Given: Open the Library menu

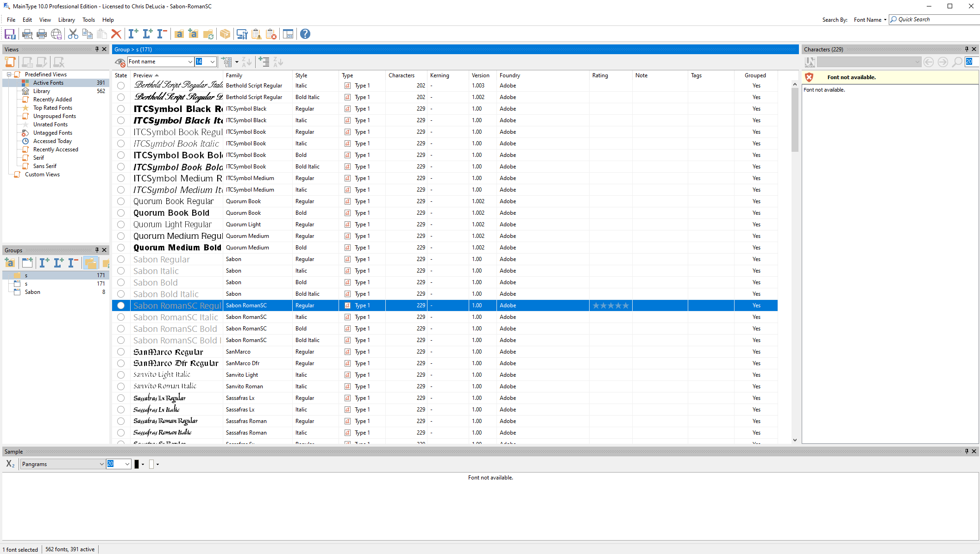Looking at the screenshot, I should [x=67, y=20].
